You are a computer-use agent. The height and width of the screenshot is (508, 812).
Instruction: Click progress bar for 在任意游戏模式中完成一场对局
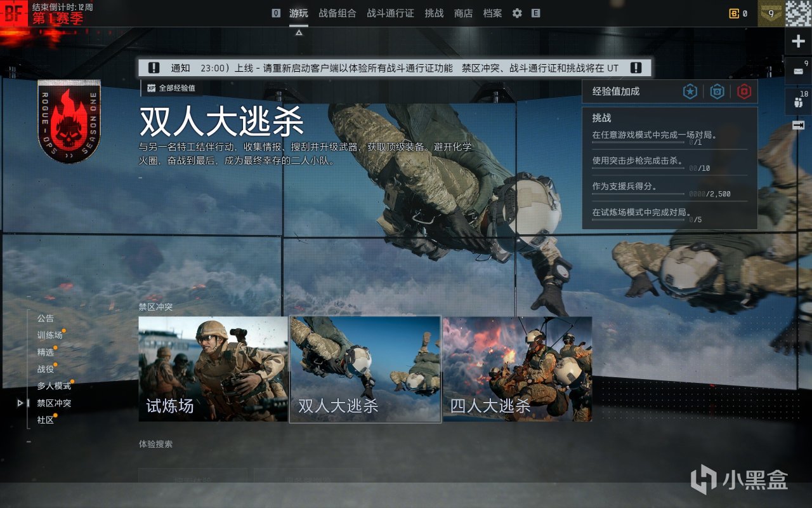(x=638, y=142)
